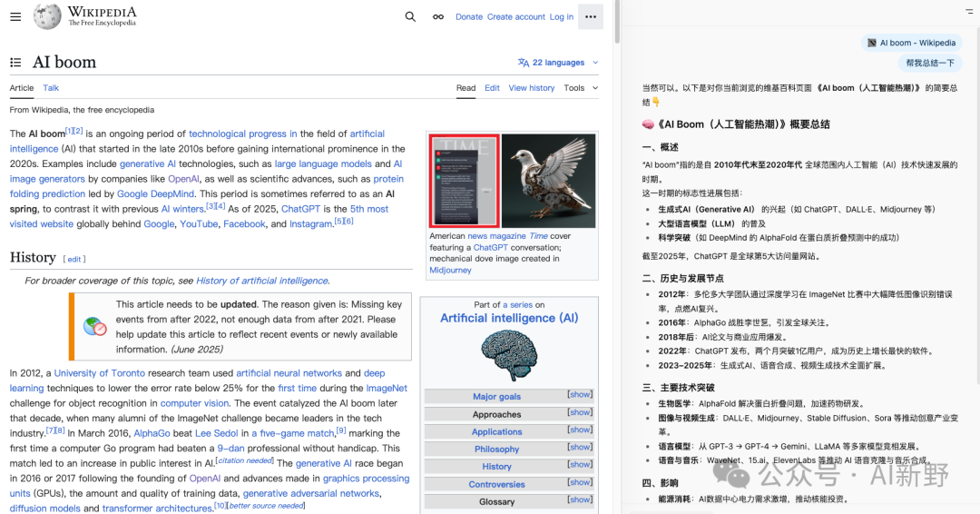Open the View history tab
Screen dimensions: 980x514
531,88
